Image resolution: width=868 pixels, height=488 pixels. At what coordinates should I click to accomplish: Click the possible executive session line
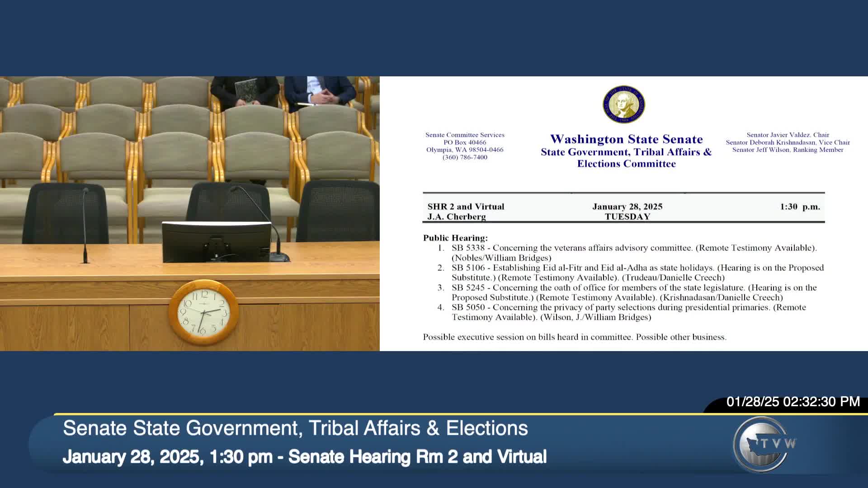click(574, 337)
